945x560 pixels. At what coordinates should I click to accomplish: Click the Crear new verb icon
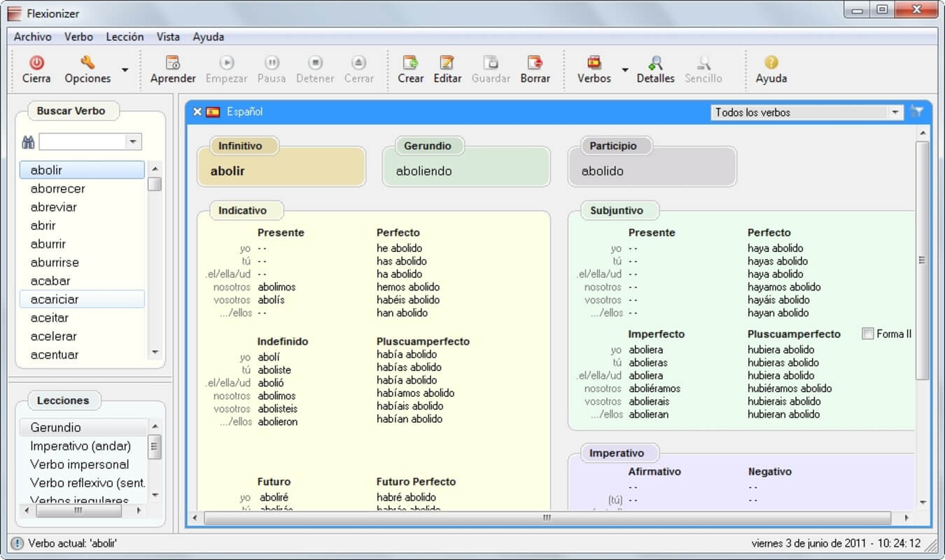click(410, 63)
